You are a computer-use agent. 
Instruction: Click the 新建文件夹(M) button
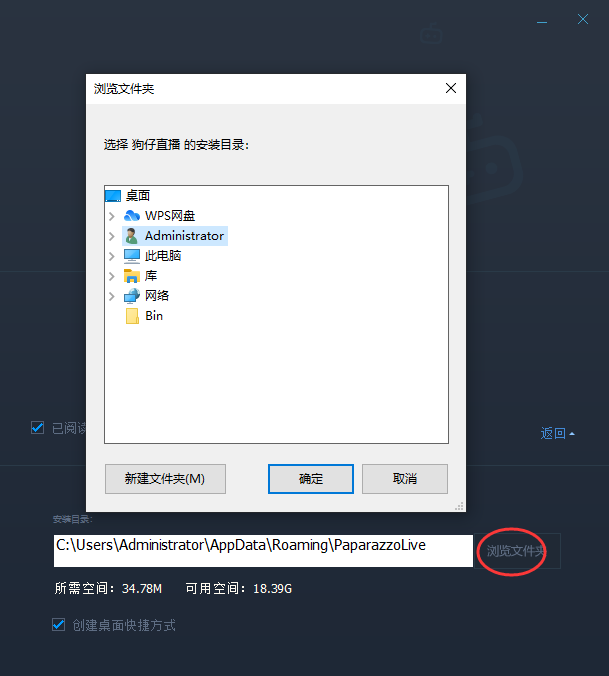click(x=165, y=479)
